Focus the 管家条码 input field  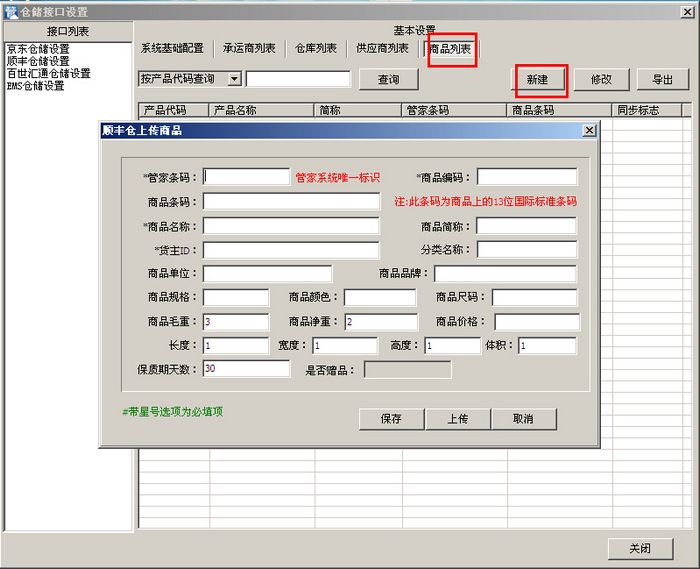point(246,177)
